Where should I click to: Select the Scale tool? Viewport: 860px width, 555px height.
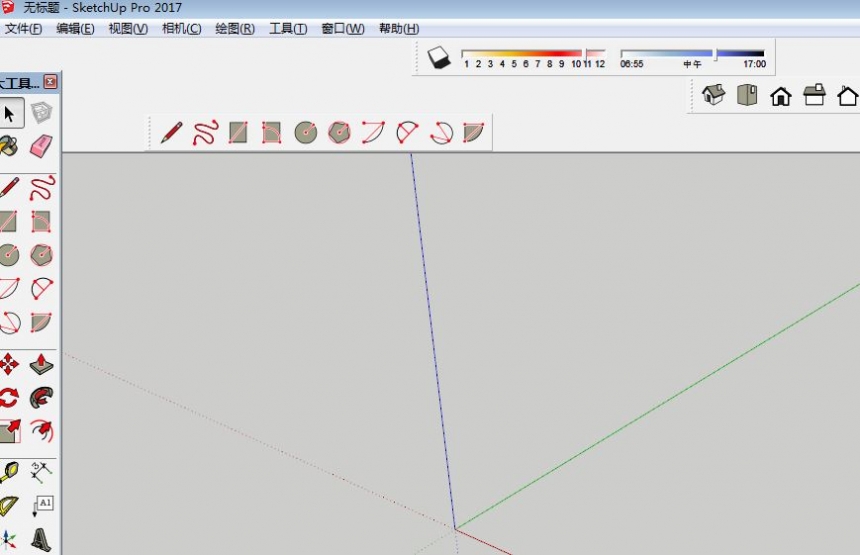point(9,432)
